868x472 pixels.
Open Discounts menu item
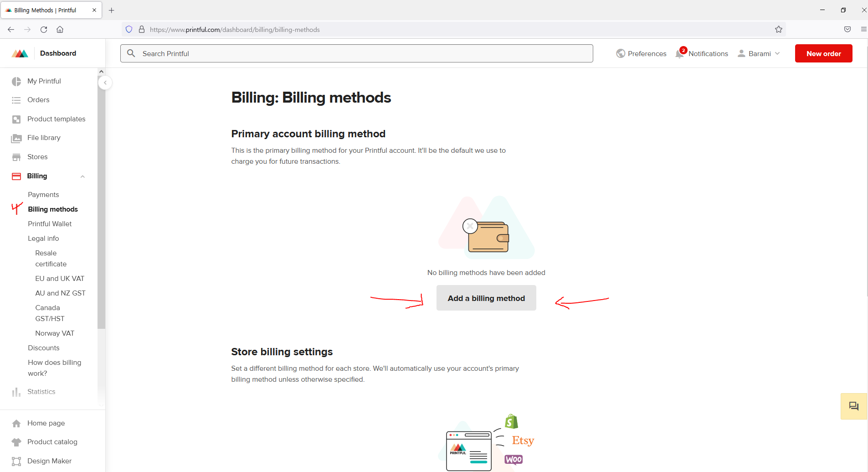click(x=44, y=348)
